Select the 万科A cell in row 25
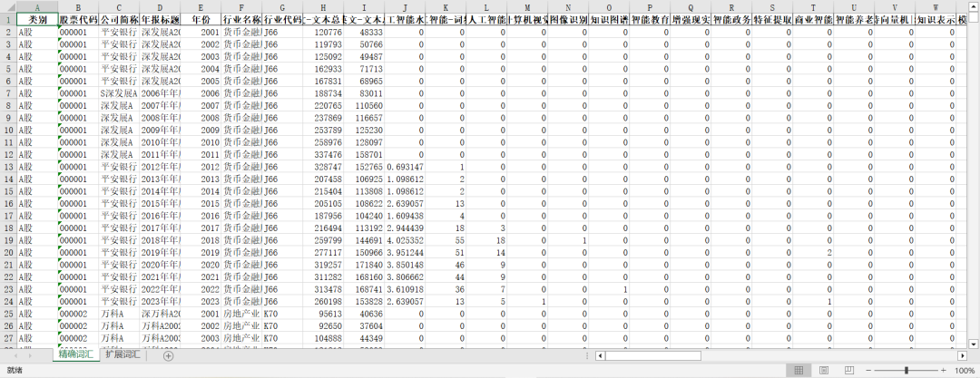Image resolution: width=980 pixels, height=378 pixels. click(120, 314)
